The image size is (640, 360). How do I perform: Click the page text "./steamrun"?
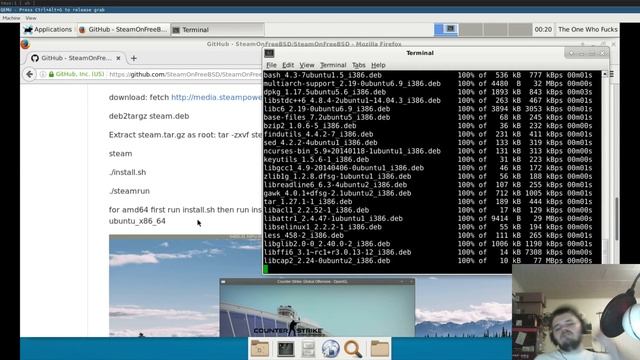click(x=129, y=191)
